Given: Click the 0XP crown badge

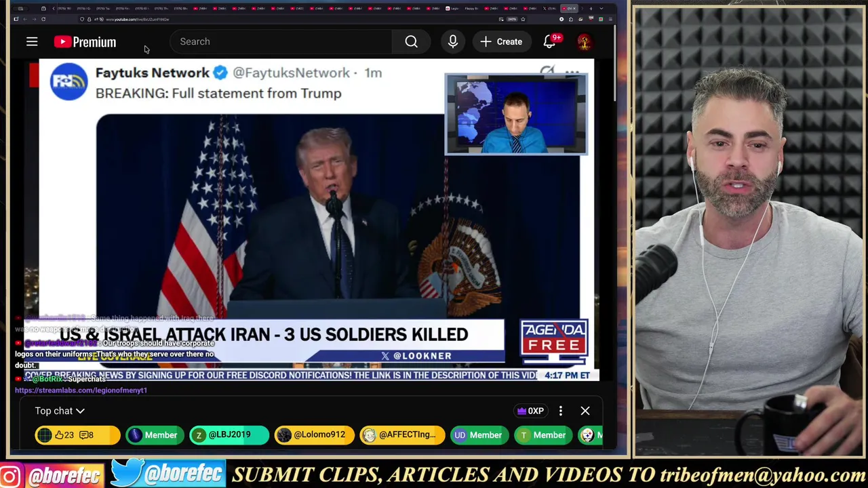Looking at the screenshot, I should click(x=530, y=411).
